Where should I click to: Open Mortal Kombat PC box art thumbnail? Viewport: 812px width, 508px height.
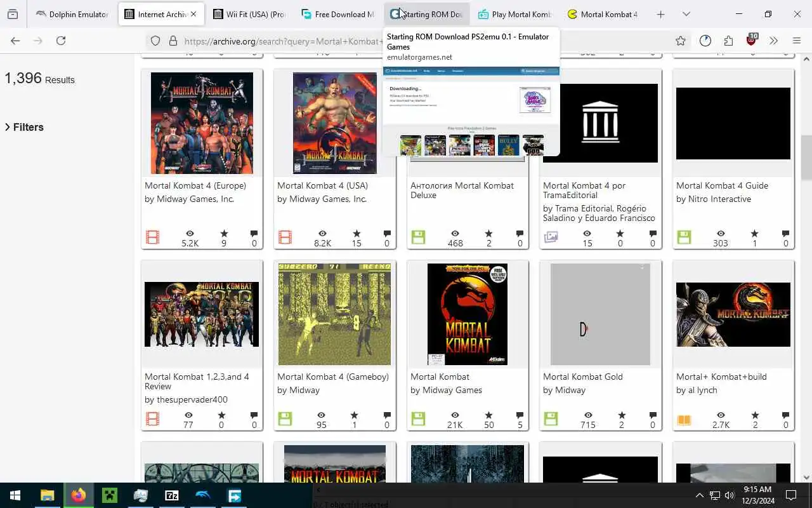click(x=468, y=314)
